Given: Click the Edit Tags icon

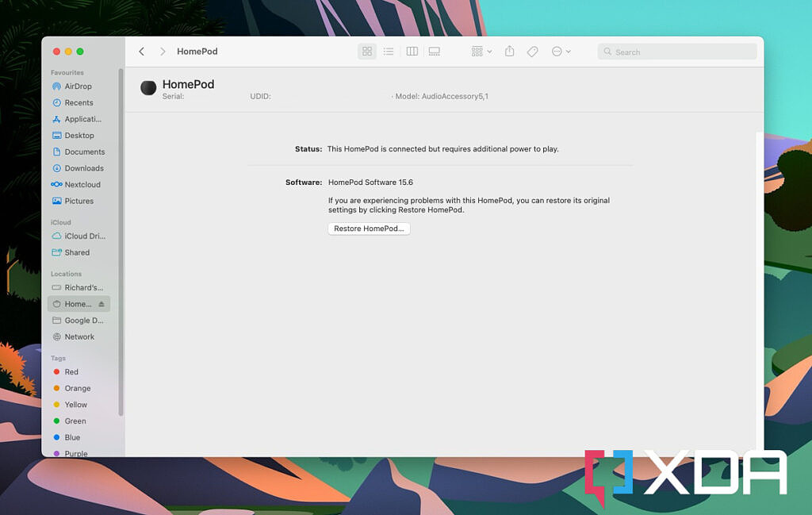Looking at the screenshot, I should [x=533, y=52].
